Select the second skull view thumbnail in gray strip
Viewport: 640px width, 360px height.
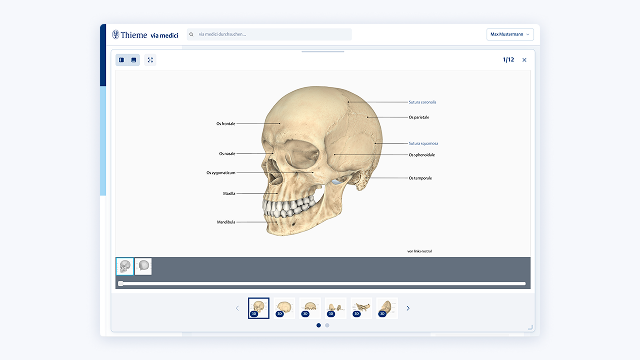coord(143,266)
